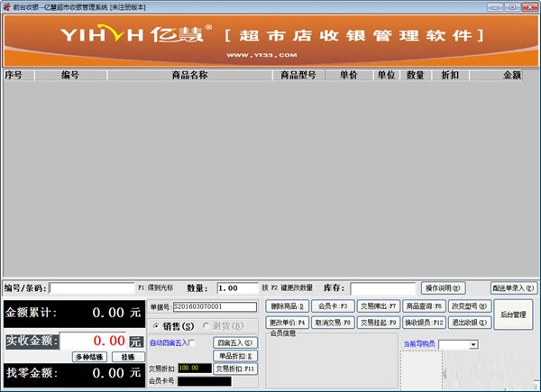The height and width of the screenshot is (392, 541).
Task: Click the 序号 column header
Action: click(x=19, y=75)
